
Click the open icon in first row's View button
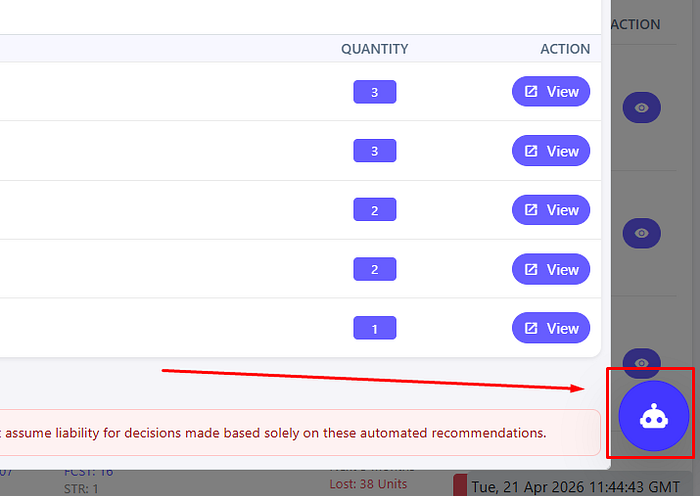click(532, 92)
